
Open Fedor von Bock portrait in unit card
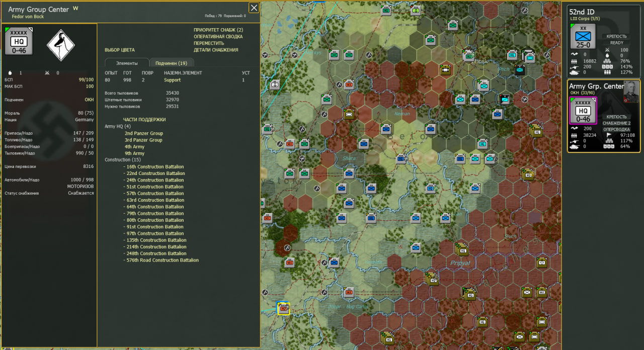click(631, 92)
